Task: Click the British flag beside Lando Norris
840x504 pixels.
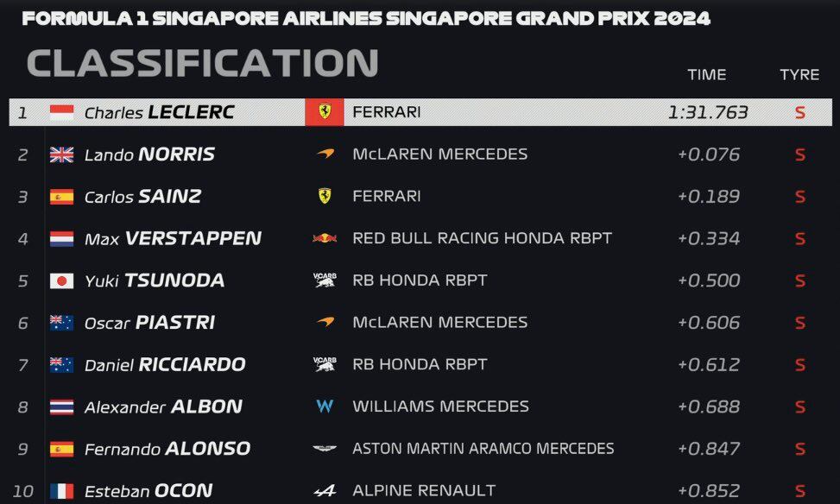Action: pos(61,154)
